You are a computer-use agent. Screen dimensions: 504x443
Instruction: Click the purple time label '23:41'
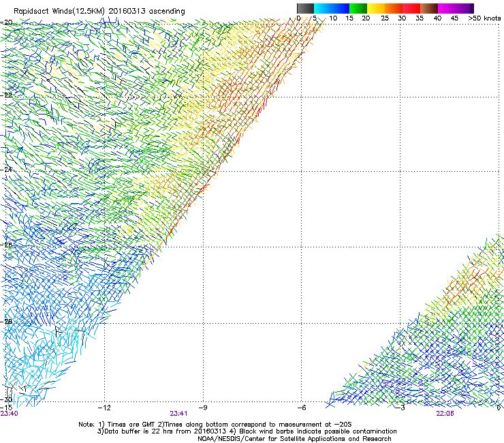(178, 414)
